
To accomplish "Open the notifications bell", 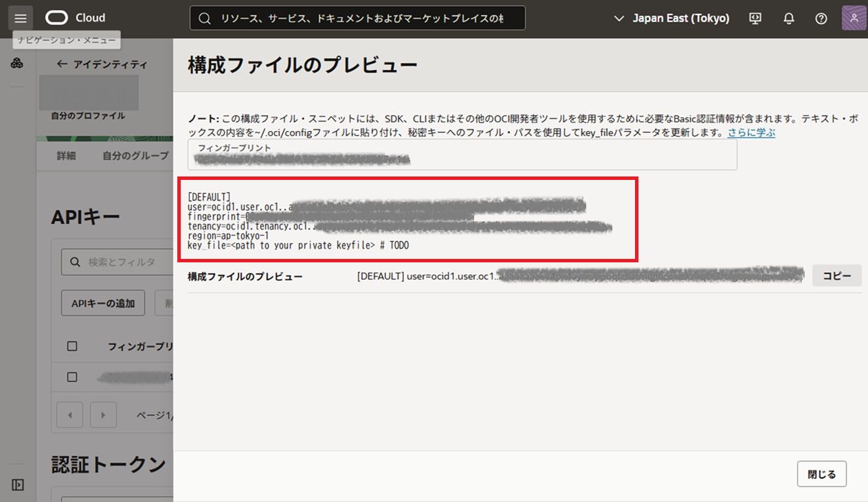I will (789, 19).
